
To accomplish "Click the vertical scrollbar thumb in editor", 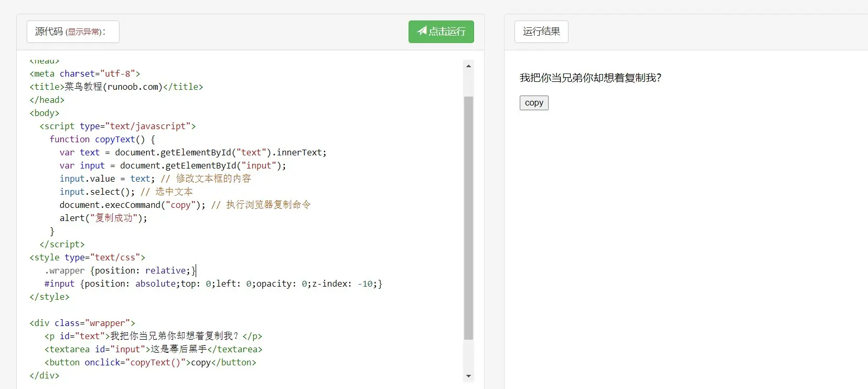I will tap(468, 218).
